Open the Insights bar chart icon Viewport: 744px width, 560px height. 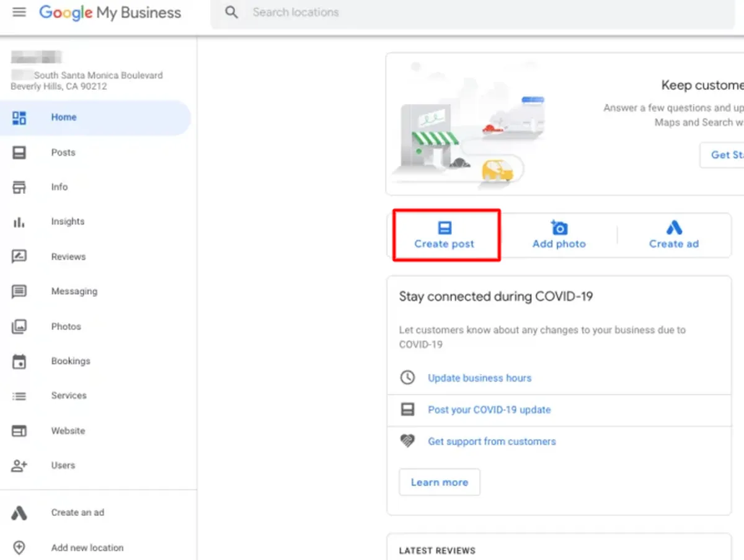pyautogui.click(x=19, y=222)
